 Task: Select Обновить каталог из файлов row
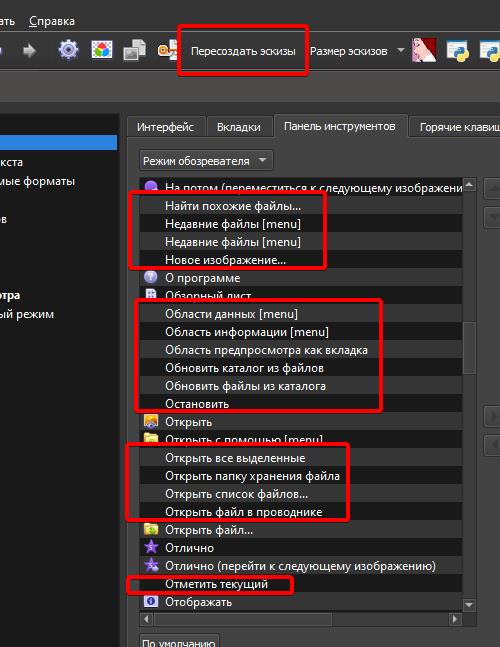[x=301, y=368]
